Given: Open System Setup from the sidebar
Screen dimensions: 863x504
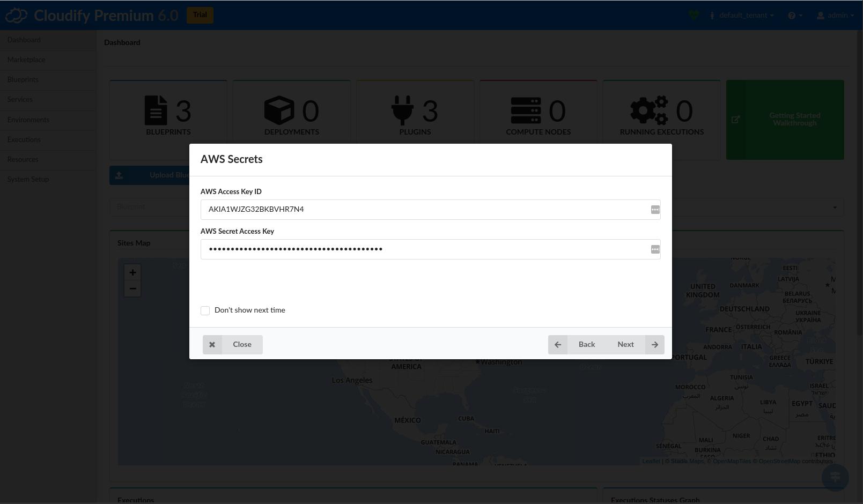Looking at the screenshot, I should (28, 180).
